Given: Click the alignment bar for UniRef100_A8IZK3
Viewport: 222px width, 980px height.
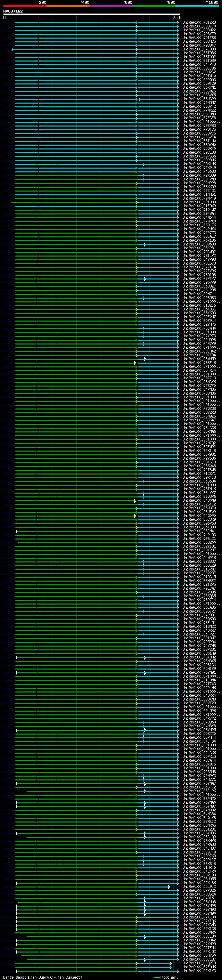Looking at the screenshot, I should click(x=97, y=23).
